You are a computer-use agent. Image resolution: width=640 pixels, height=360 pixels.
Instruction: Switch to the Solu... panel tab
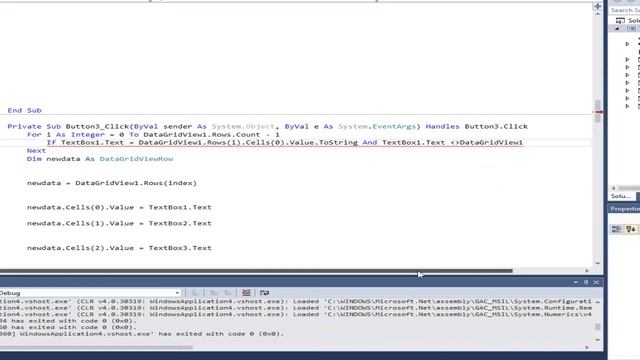pyautogui.click(x=621, y=196)
